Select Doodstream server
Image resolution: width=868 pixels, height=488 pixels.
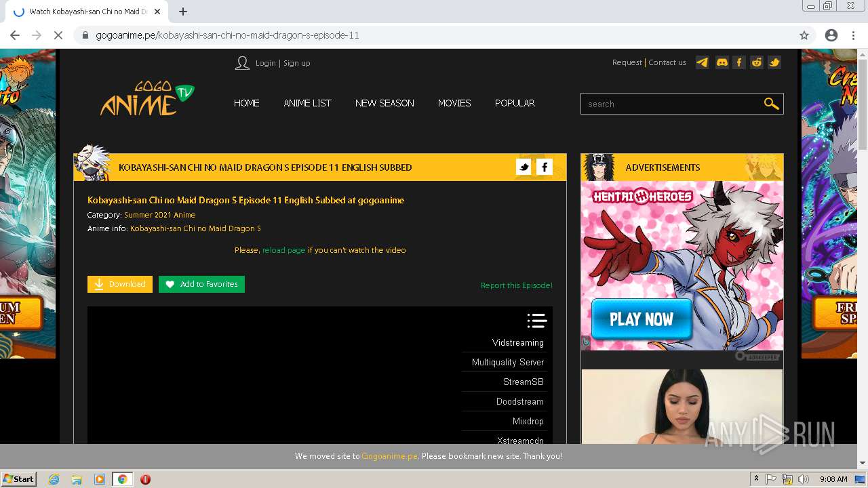click(x=520, y=401)
